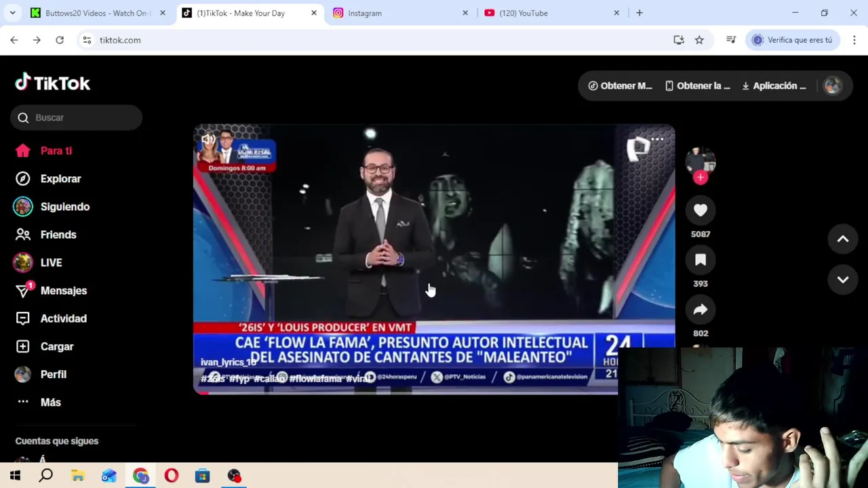Click the TikTok logo
The width and height of the screenshot is (868, 488).
click(53, 83)
